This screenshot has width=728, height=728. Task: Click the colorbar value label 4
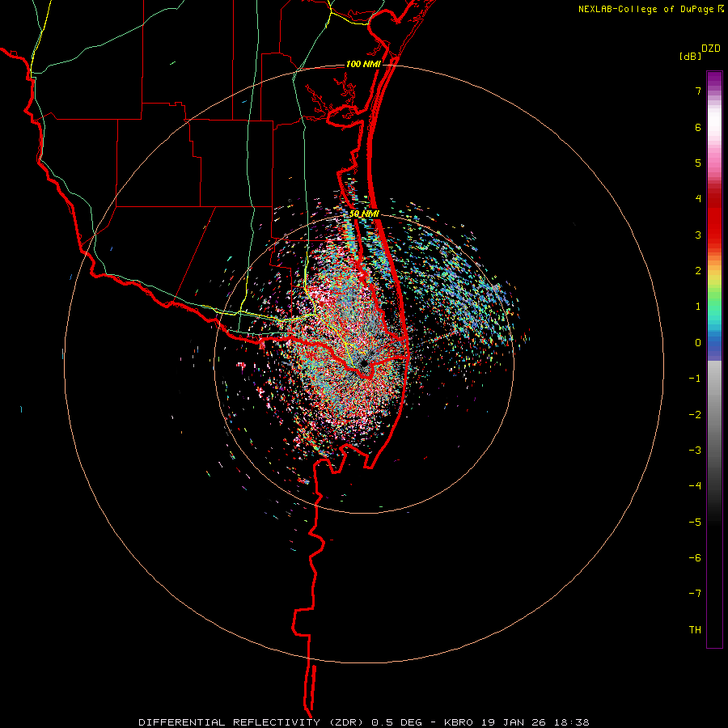tap(698, 199)
